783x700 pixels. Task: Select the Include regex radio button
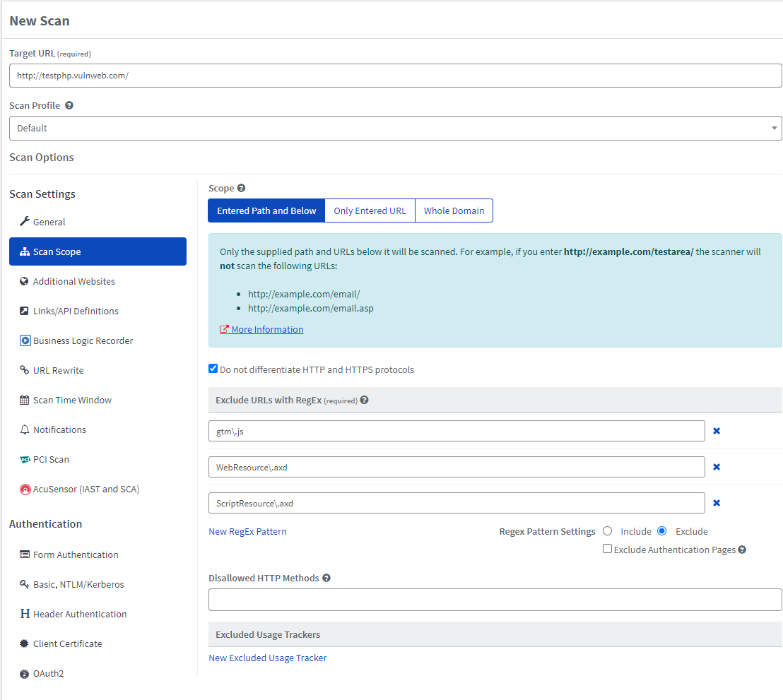607,530
